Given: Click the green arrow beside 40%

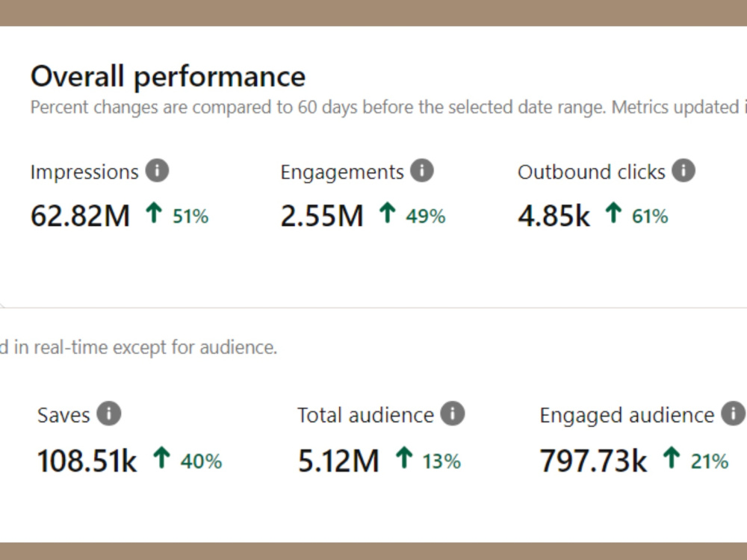Looking at the screenshot, I should (161, 457).
